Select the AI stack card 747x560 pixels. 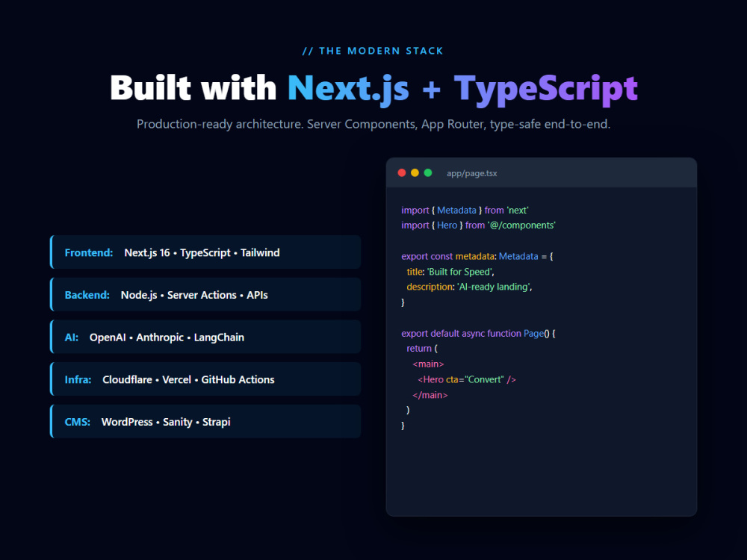(205, 337)
